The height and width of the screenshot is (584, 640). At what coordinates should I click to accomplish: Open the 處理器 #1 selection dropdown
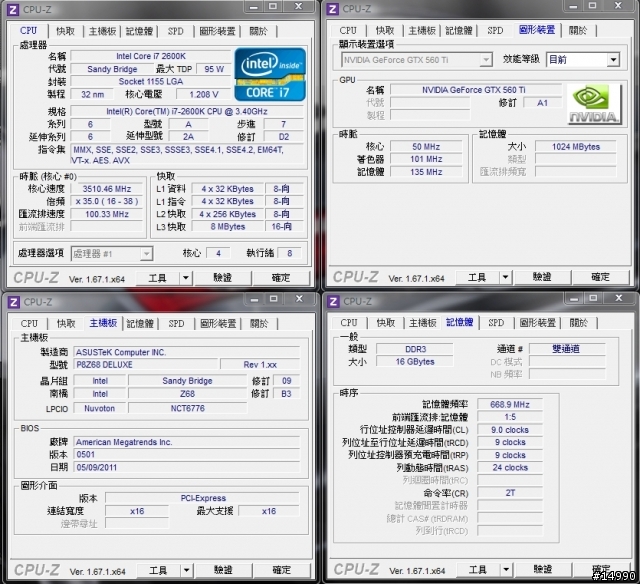112,254
